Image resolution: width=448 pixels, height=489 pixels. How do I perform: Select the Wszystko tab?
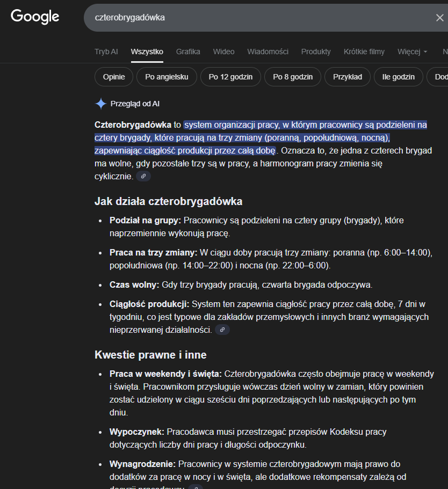[147, 52]
